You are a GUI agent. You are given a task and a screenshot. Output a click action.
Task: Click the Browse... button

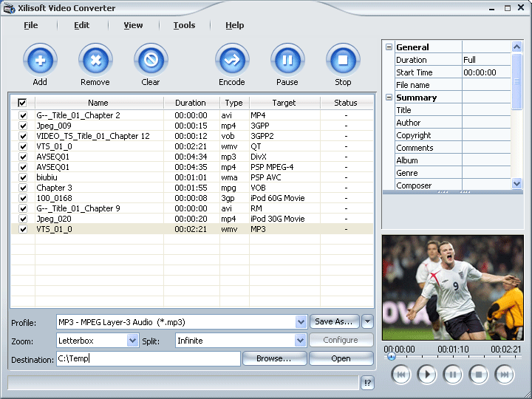[x=273, y=358]
